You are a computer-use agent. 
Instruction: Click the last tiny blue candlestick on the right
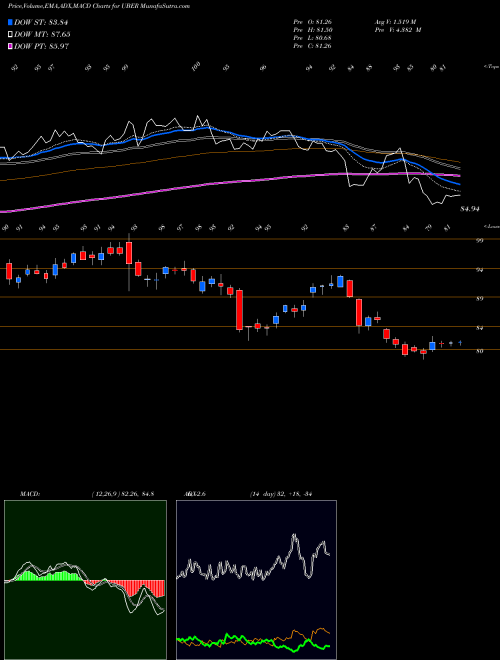pos(460,343)
